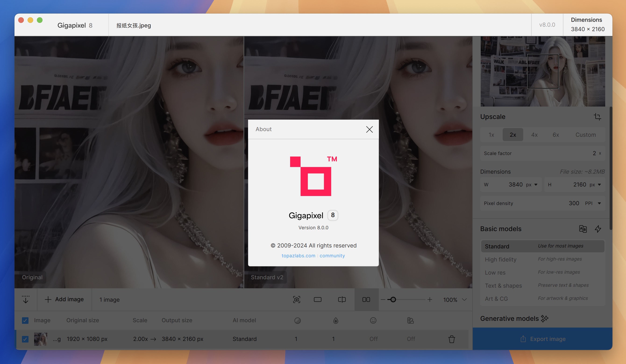Select the Art & CG model

(x=543, y=299)
